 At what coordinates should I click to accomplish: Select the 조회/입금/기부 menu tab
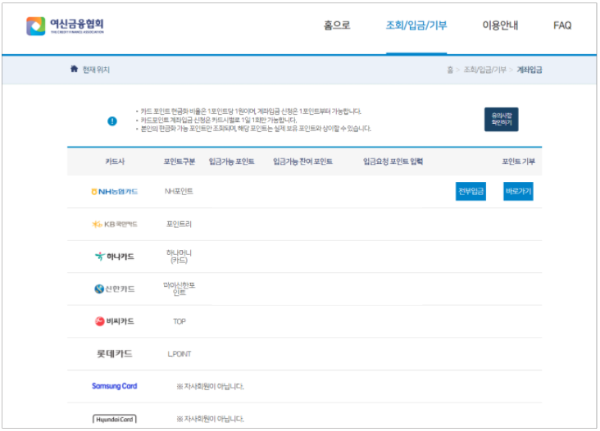416,25
